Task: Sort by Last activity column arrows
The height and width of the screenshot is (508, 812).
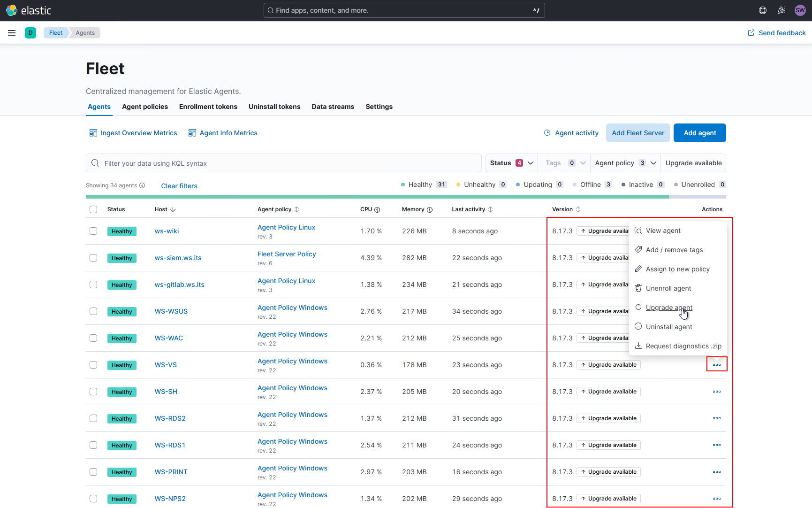Action: coord(491,209)
